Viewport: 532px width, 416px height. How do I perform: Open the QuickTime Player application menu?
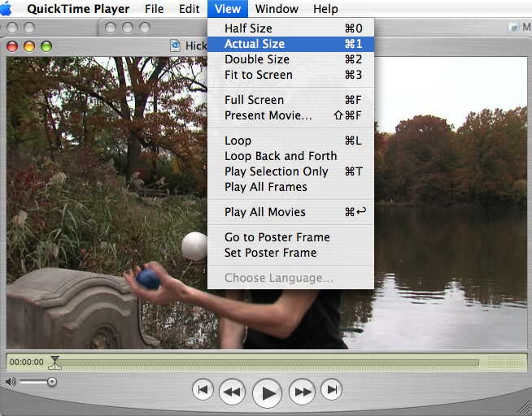click(78, 9)
